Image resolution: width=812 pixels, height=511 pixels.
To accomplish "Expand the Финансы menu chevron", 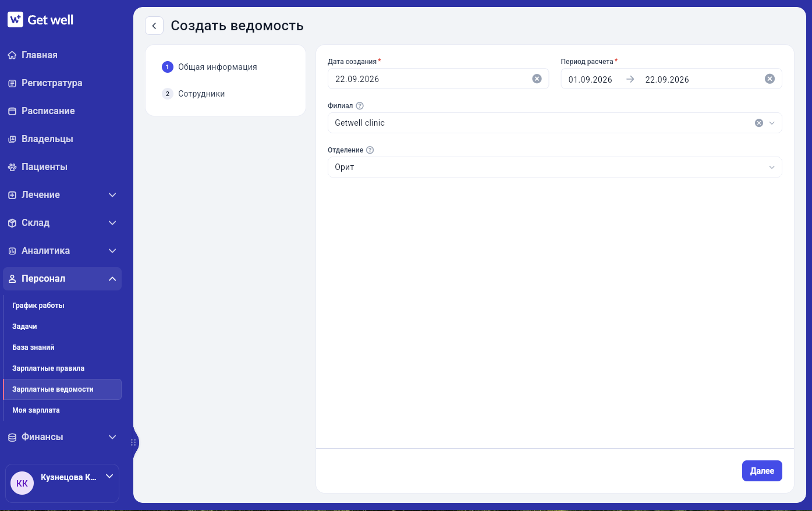I will pyautogui.click(x=112, y=437).
